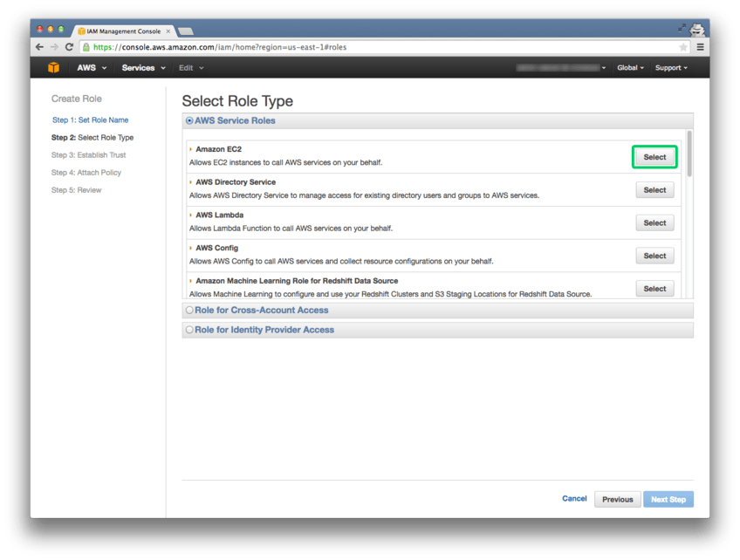Expand the AWS Lambda row triangle
This screenshot has width=740, height=560.
(190, 215)
